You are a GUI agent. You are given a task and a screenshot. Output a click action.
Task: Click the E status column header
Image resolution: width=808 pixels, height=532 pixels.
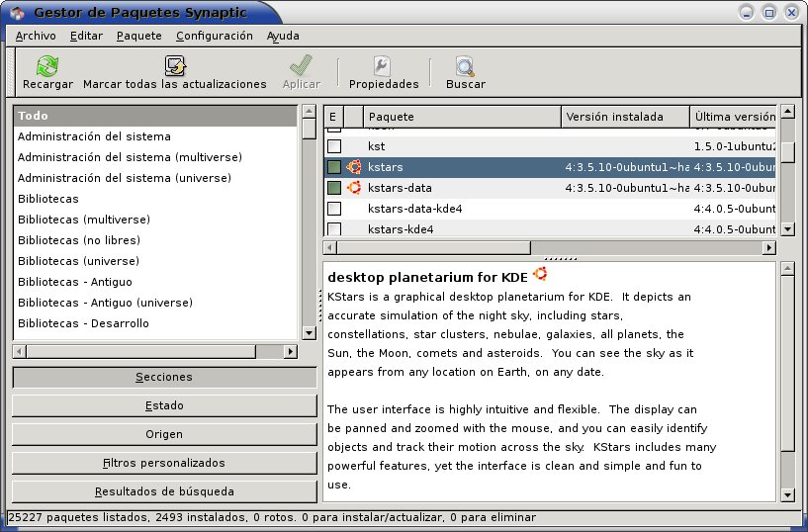point(333,117)
